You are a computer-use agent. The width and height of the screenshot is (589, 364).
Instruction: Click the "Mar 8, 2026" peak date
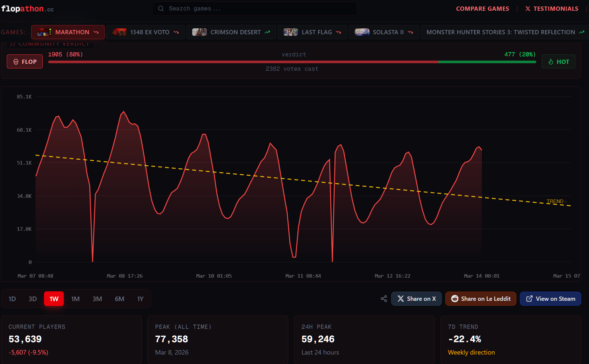[x=172, y=352]
